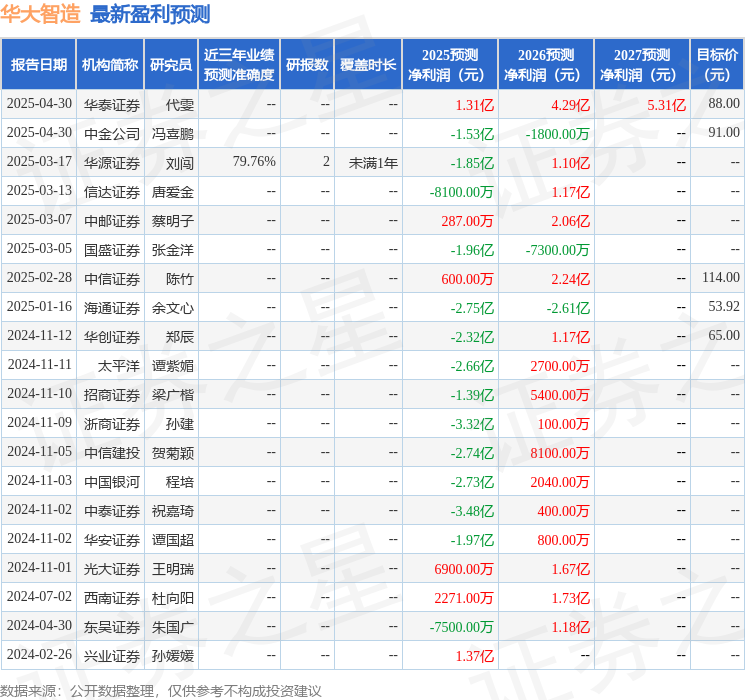
Task: Click the 2026预测净利润 column header
Action: (546, 65)
